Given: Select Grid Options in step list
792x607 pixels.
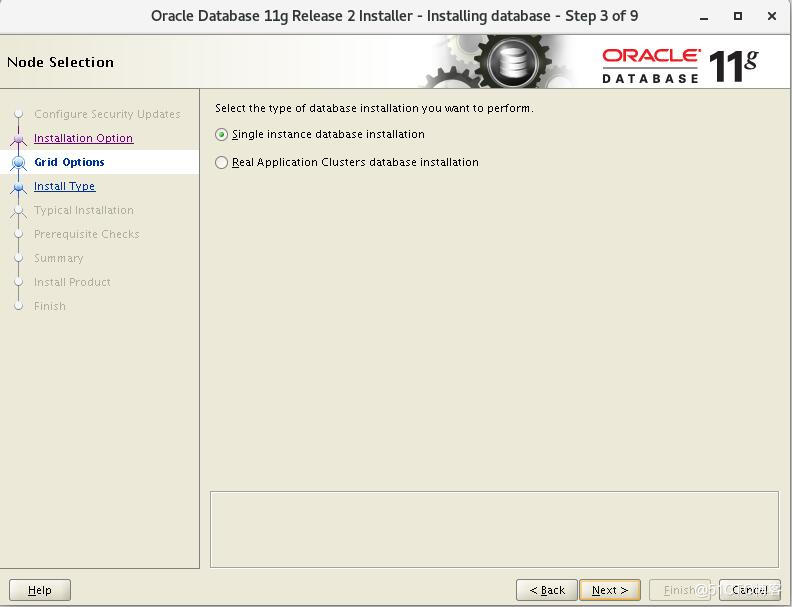Looking at the screenshot, I should coord(69,162).
